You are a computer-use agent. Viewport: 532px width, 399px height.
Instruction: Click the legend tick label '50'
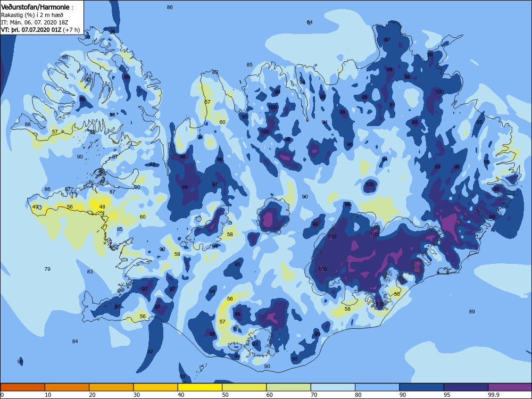point(225,395)
